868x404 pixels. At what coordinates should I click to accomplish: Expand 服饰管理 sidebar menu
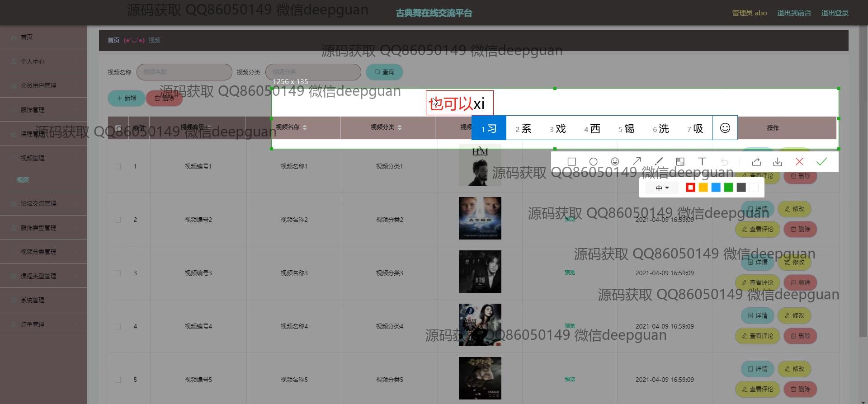pyautogui.click(x=43, y=110)
